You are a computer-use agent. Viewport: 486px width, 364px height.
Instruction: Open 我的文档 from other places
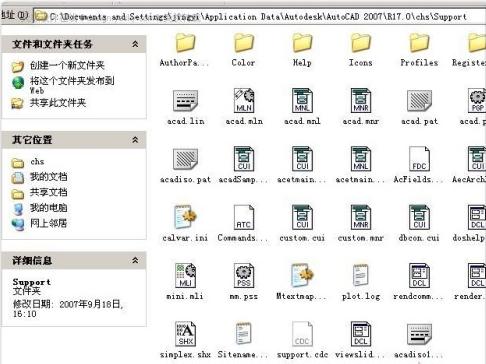click(x=48, y=177)
